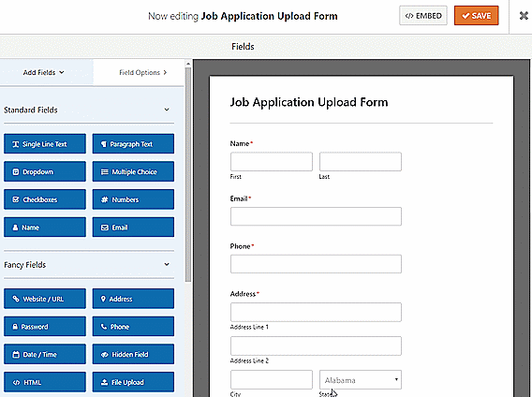
Task: Add a Single Line Text field
Action: pos(45,144)
